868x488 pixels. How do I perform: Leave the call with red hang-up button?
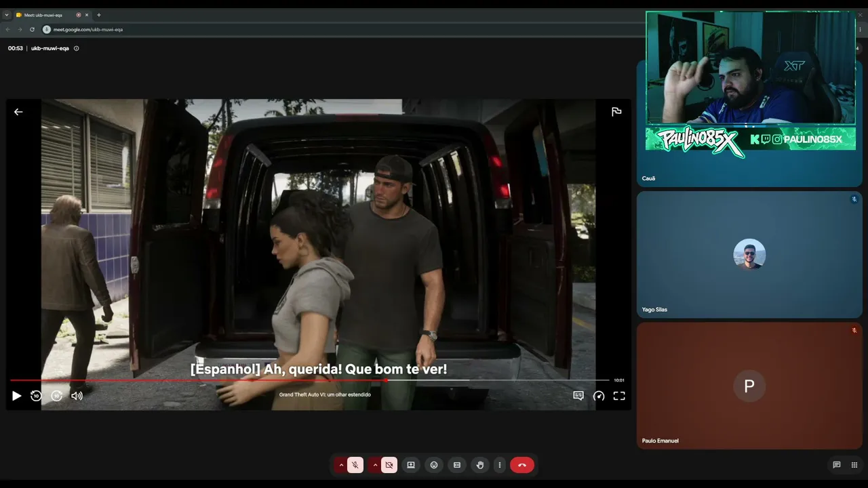522,465
